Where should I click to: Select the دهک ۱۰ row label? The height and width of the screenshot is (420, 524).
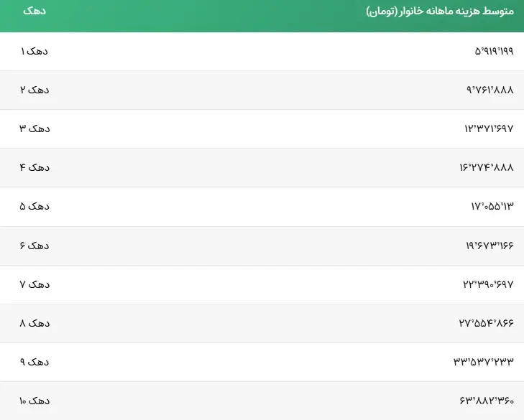35,401
